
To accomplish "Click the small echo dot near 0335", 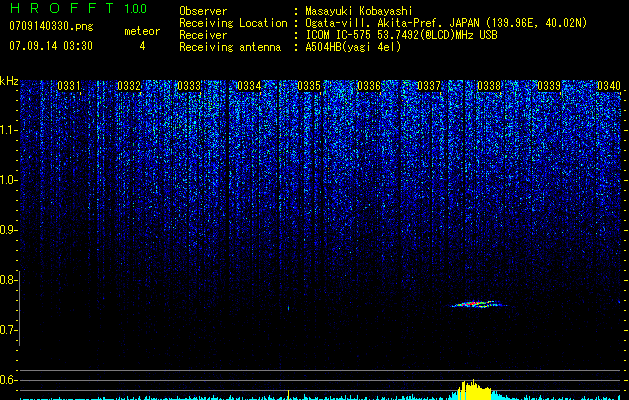I will click(x=288, y=308).
